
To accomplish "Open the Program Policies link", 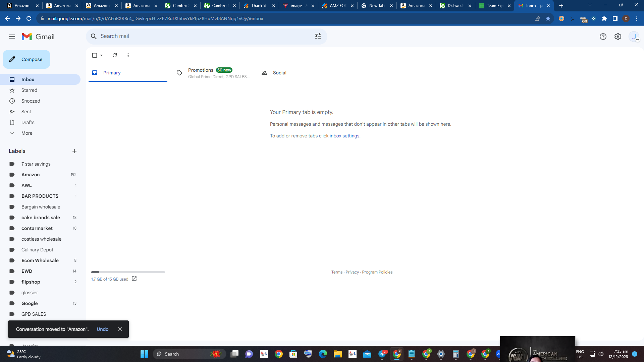I will coord(377,272).
